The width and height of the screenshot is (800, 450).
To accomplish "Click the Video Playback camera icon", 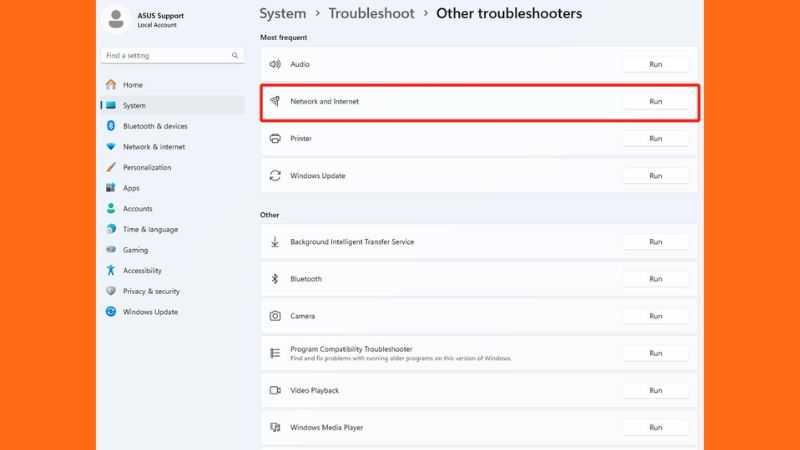I will (275, 390).
